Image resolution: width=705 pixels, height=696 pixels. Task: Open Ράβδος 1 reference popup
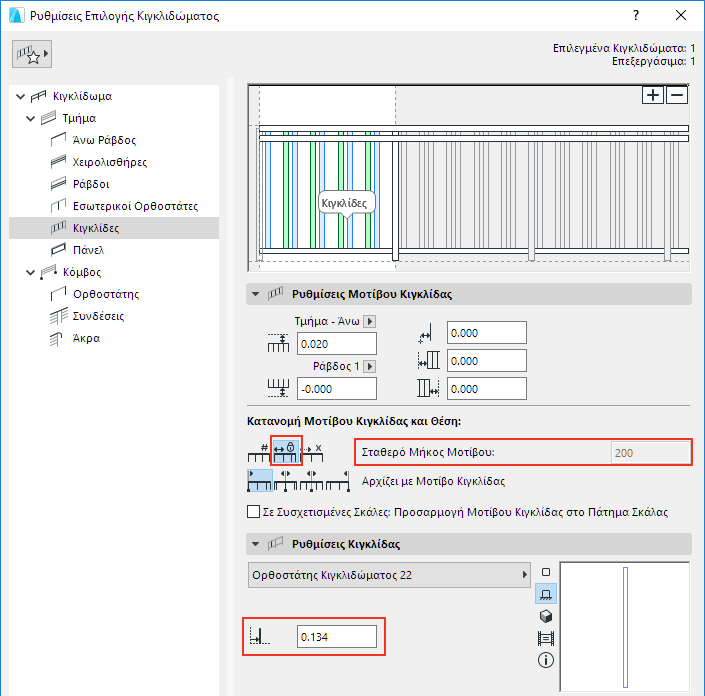370,366
